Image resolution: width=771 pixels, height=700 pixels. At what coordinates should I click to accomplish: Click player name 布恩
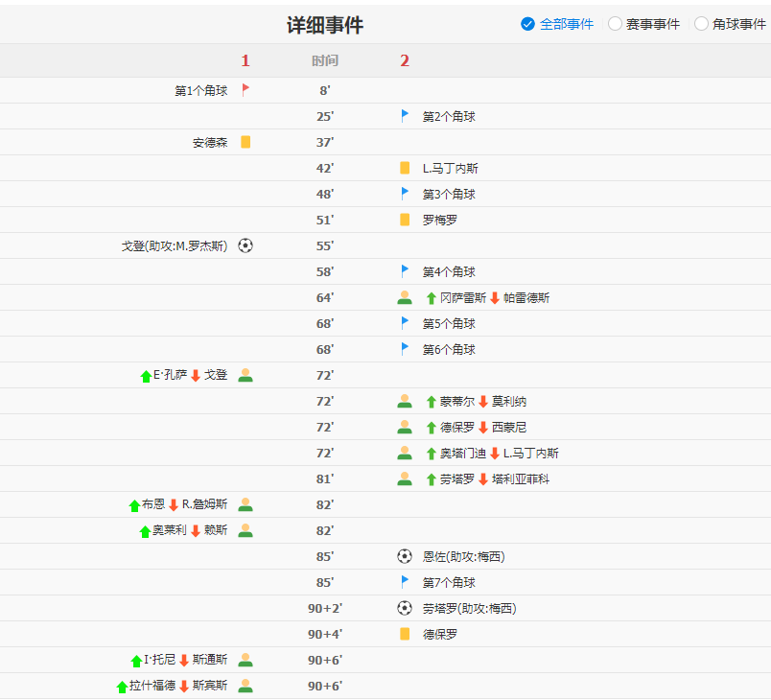point(153,504)
